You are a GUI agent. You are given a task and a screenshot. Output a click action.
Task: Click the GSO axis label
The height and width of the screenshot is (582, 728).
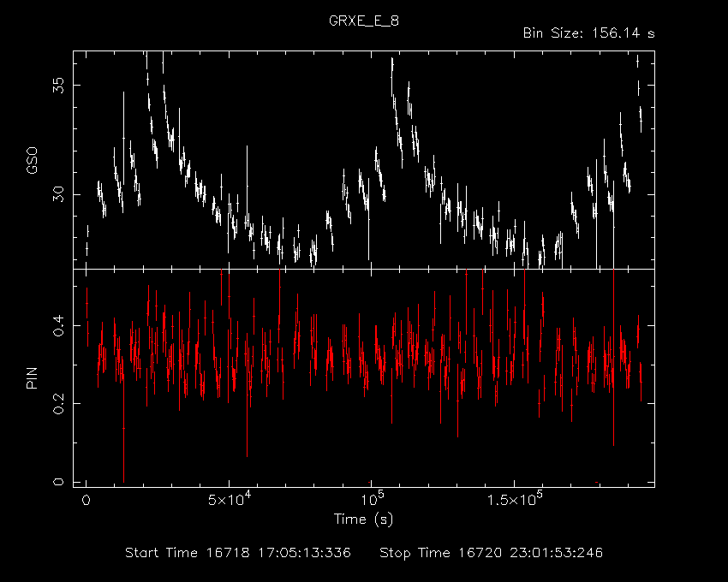click(x=32, y=161)
